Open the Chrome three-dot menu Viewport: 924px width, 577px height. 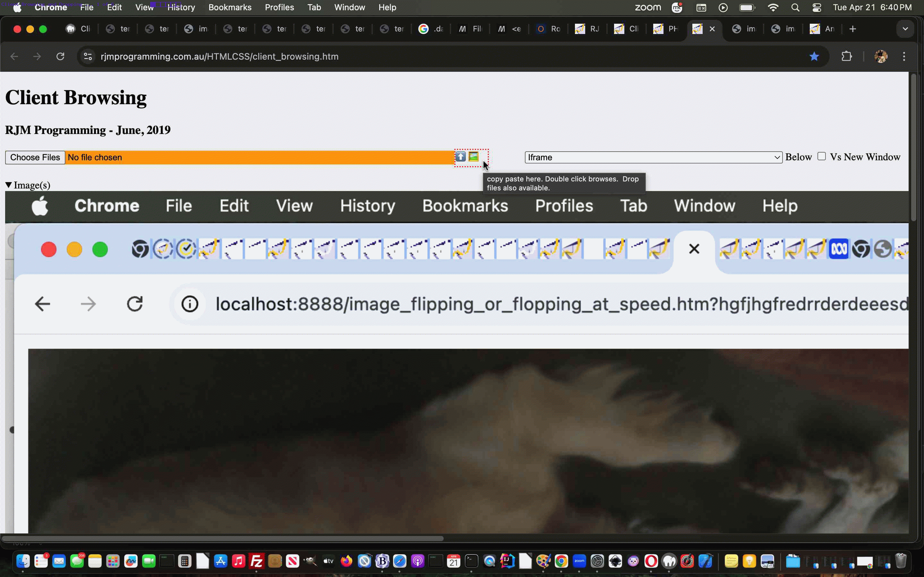[x=904, y=56]
